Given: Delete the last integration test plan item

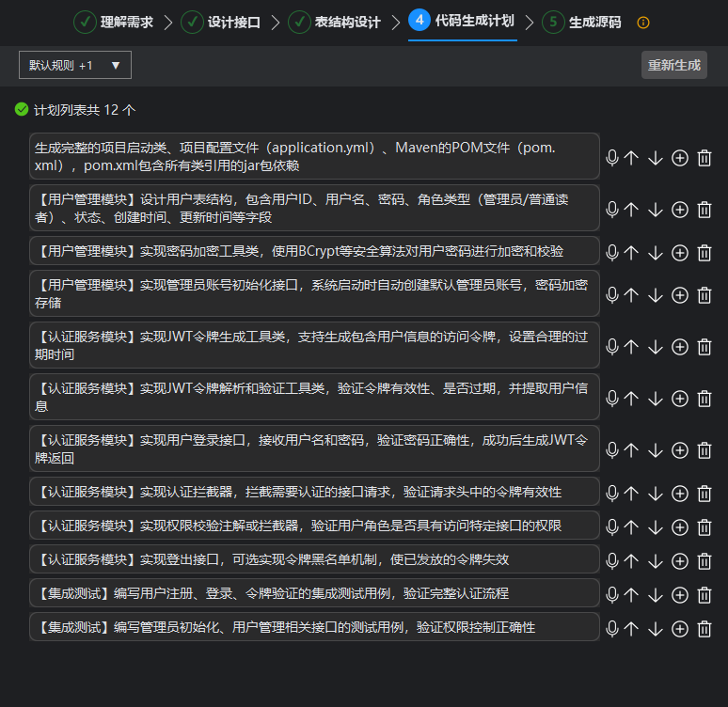Looking at the screenshot, I should (704, 629).
